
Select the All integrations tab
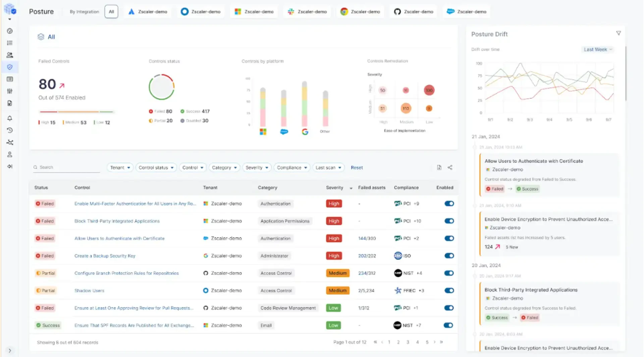click(111, 12)
